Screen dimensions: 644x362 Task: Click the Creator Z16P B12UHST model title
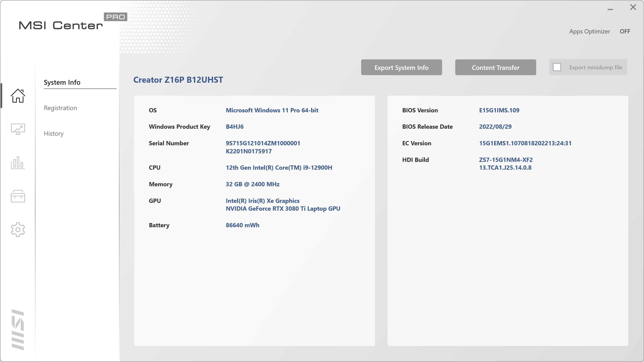178,80
